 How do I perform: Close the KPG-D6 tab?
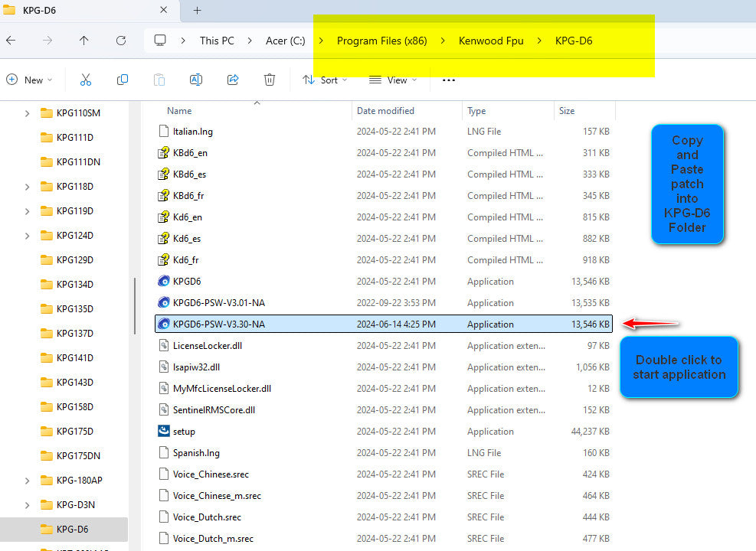(163, 10)
